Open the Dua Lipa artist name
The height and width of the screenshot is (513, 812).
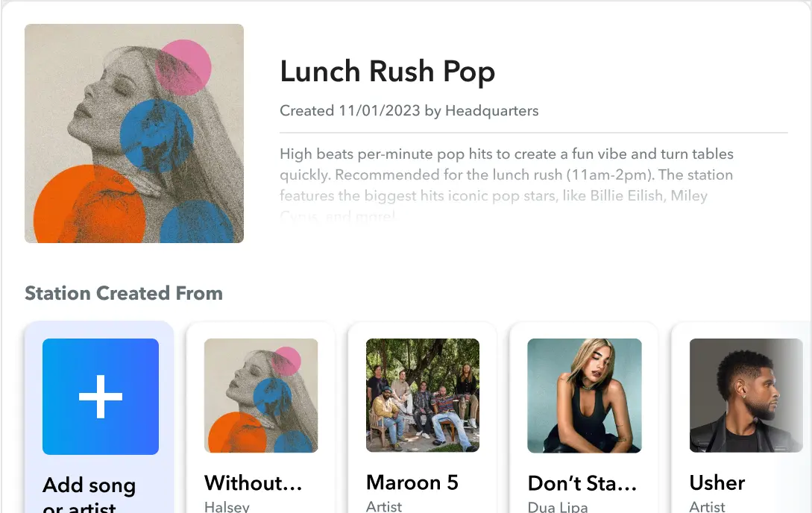click(558, 507)
